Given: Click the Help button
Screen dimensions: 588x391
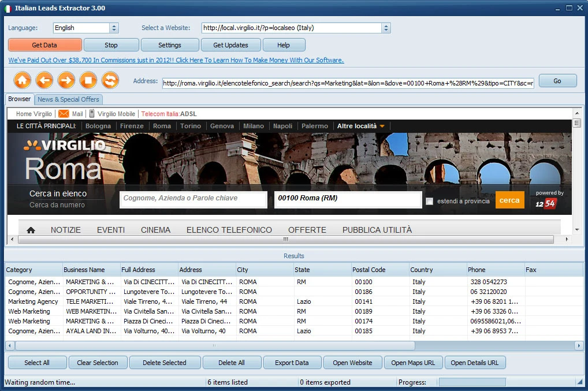Looking at the screenshot, I should point(284,45).
